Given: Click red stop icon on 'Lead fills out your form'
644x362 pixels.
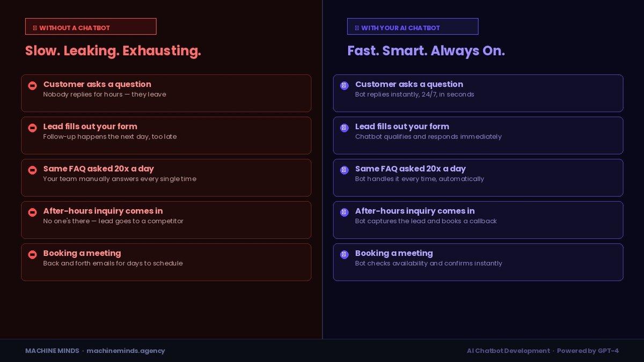Looking at the screenshot, I should point(32,128).
